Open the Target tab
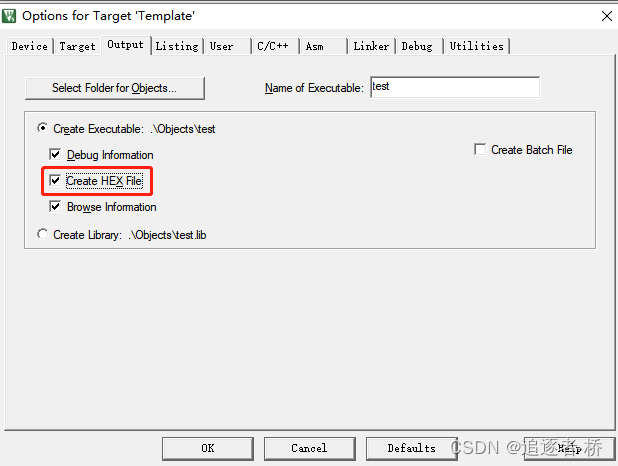 78,47
